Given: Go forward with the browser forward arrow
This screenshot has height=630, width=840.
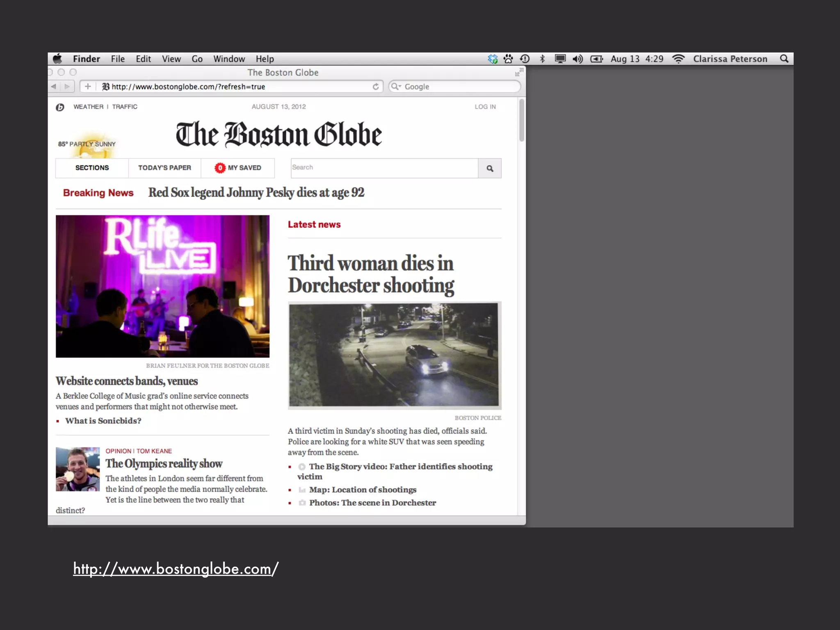Looking at the screenshot, I should (68, 87).
